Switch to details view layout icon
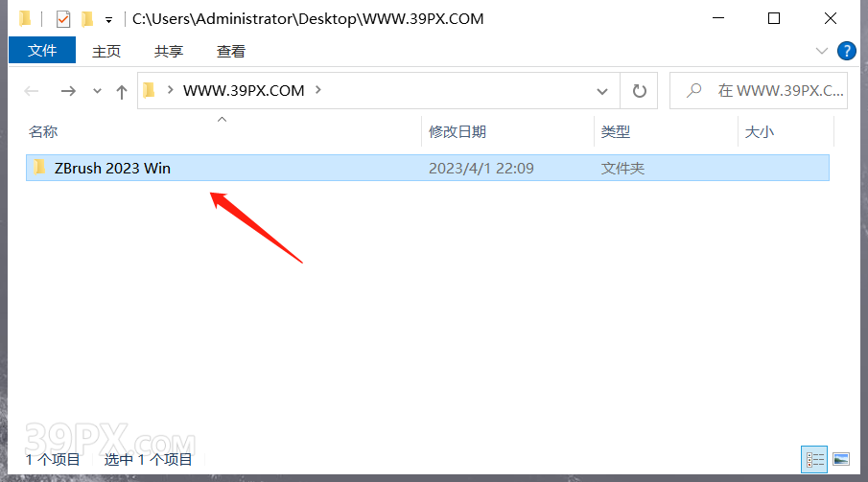The image size is (868, 482). 814,459
